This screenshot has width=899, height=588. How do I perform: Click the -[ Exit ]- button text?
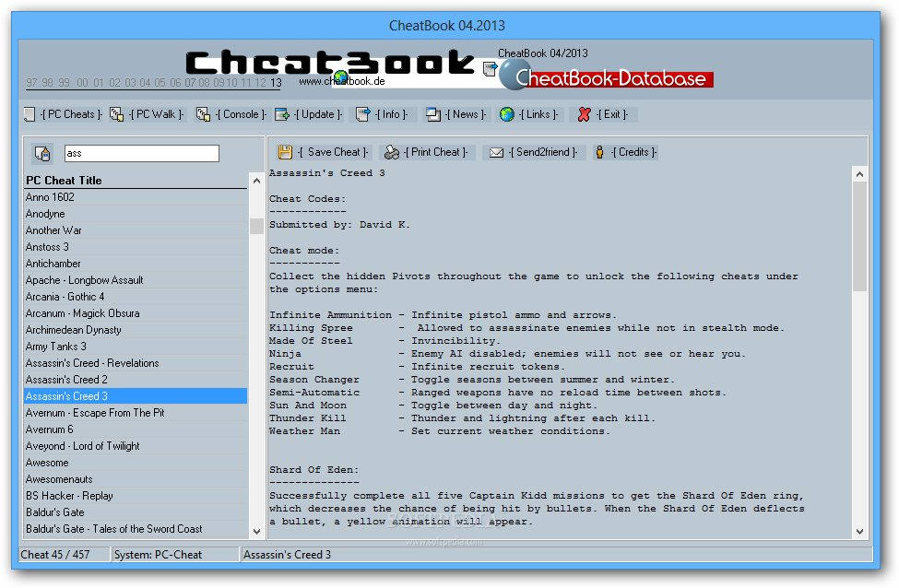(611, 114)
